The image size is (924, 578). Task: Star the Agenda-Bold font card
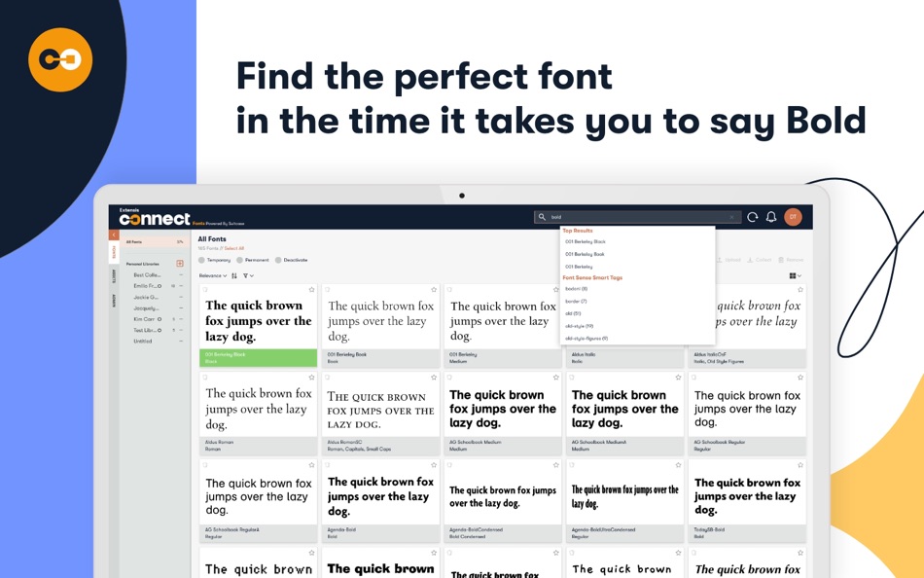[x=434, y=465]
